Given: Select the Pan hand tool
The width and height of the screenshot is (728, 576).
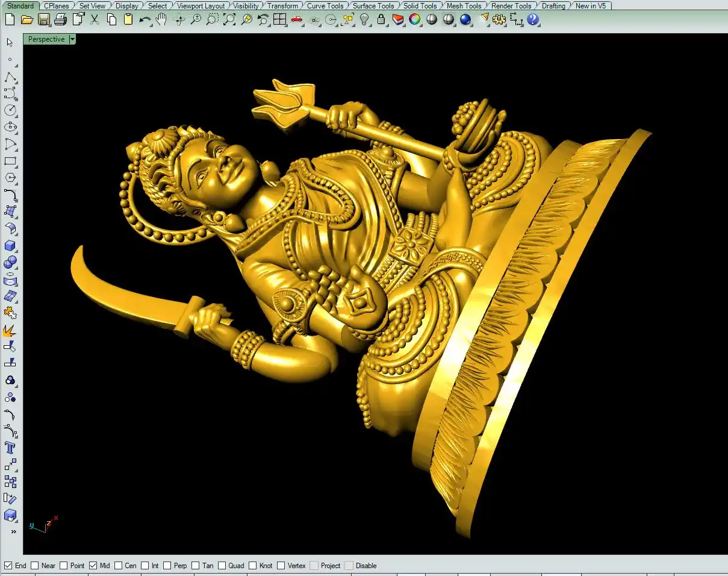Looking at the screenshot, I should pos(161,19).
